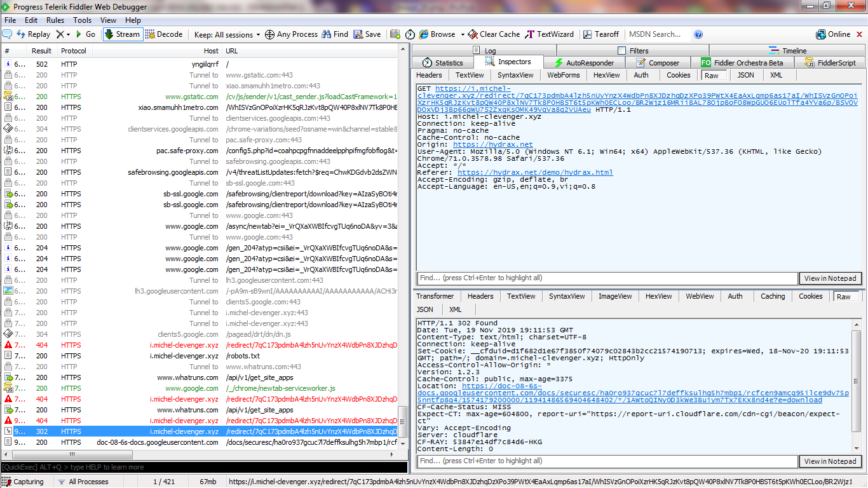Select the pac.safe-proxy.com /config5.php session

point(200,151)
